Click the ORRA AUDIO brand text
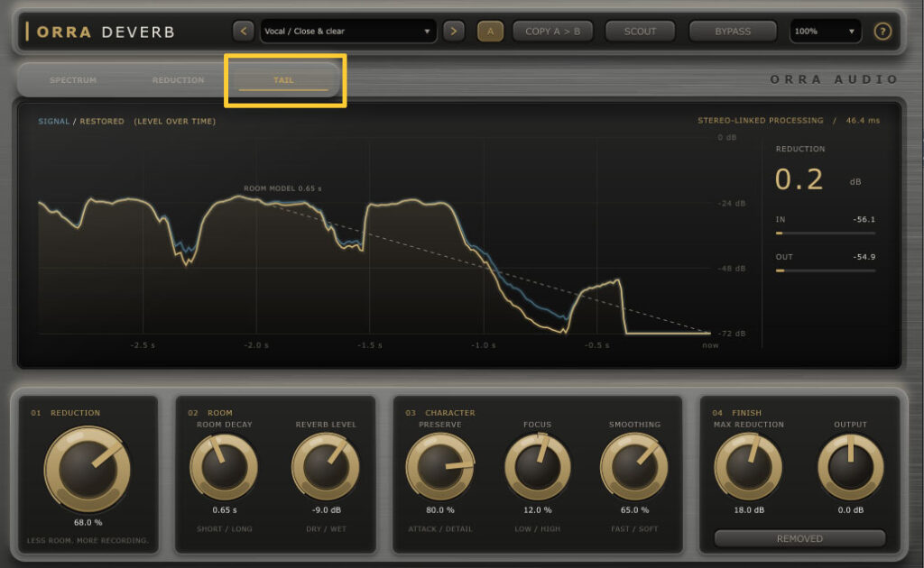 [834, 79]
